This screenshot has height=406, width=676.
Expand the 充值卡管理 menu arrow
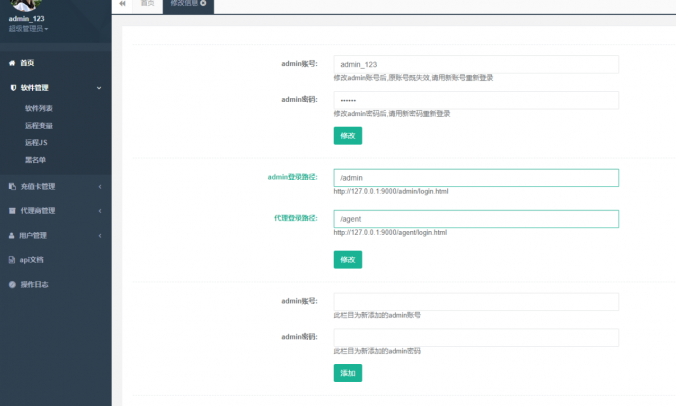click(x=100, y=187)
